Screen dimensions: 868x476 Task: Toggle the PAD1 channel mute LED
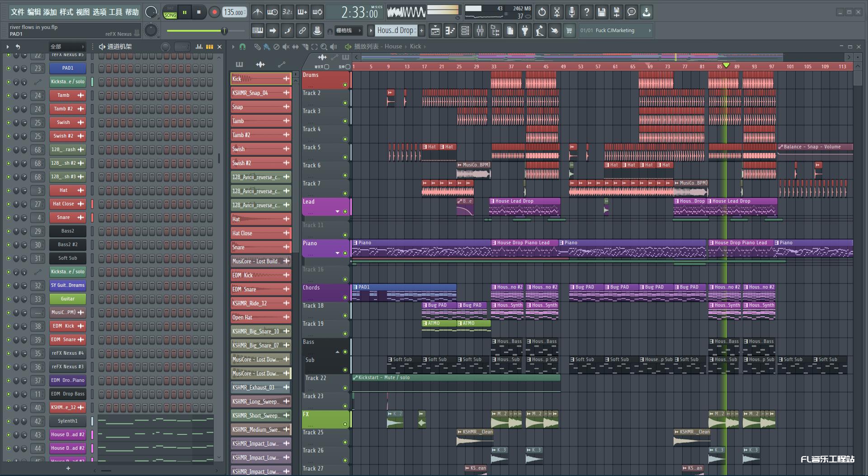(8, 68)
